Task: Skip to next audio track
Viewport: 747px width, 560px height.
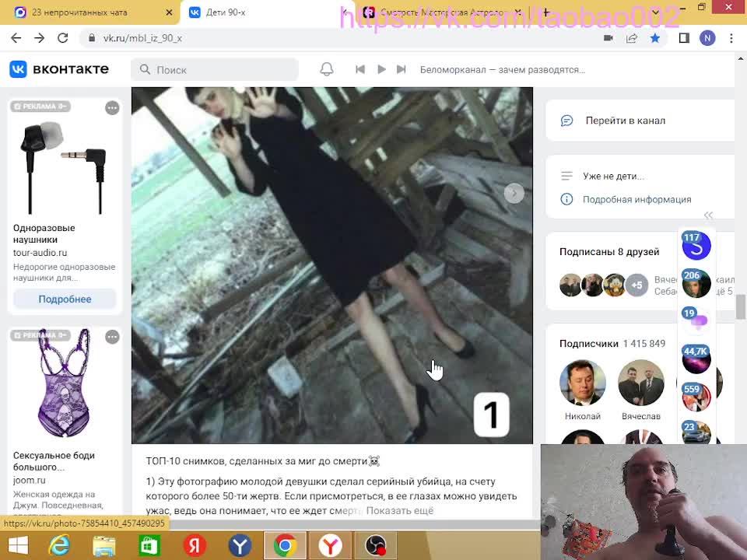Action: (402, 69)
